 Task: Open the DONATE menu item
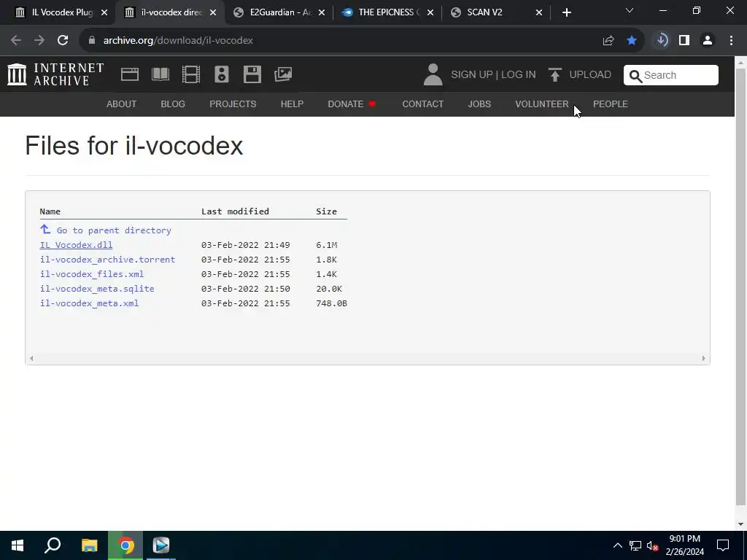(x=352, y=104)
